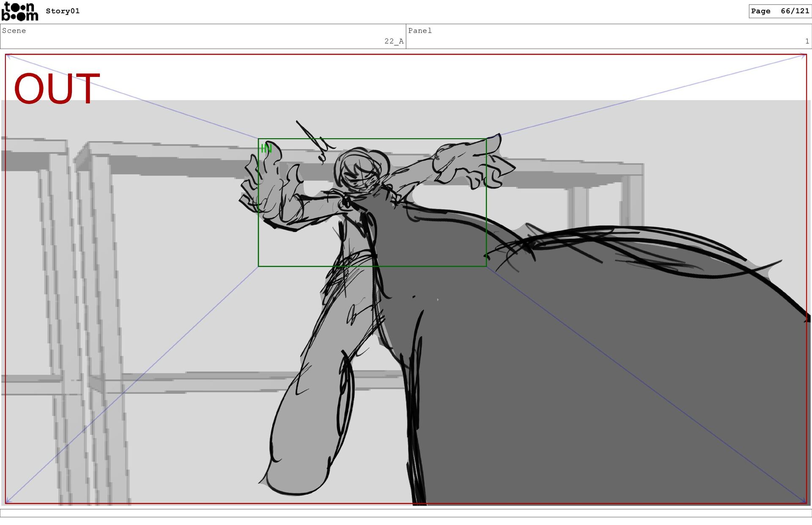812x525 pixels.
Task: Select the scene number 22_A
Action: pos(393,41)
